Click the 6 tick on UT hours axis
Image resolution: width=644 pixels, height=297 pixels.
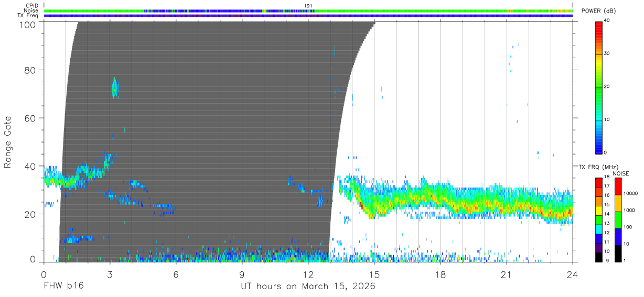tap(176, 274)
